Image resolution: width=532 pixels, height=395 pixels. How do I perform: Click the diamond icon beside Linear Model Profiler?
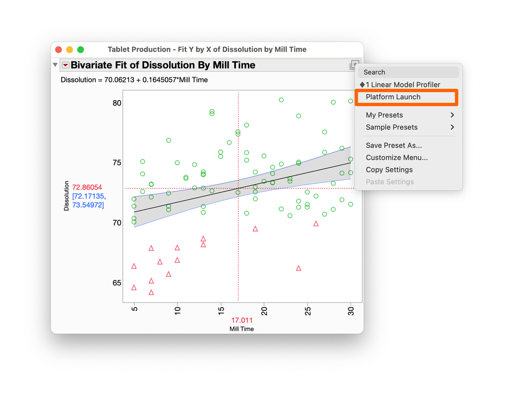362,85
